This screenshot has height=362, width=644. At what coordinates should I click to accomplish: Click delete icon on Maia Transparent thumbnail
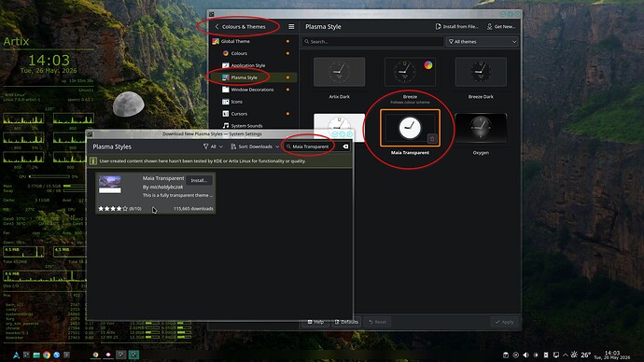tap(431, 139)
